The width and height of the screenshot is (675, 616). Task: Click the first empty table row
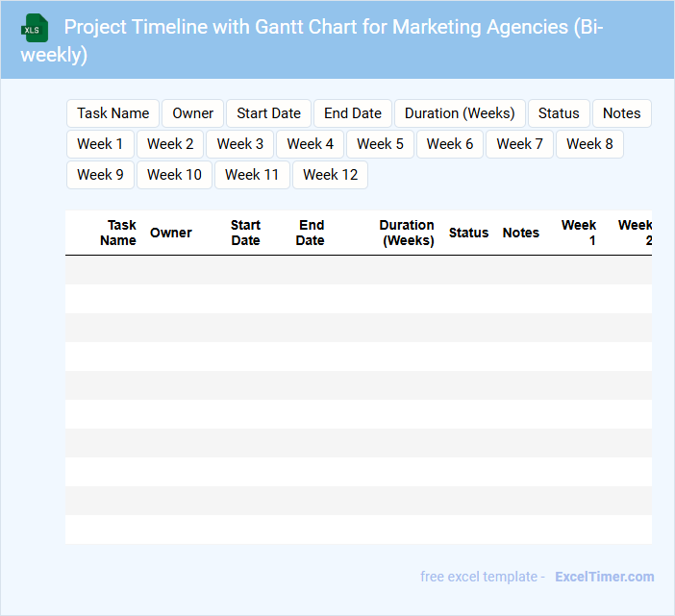(x=358, y=270)
